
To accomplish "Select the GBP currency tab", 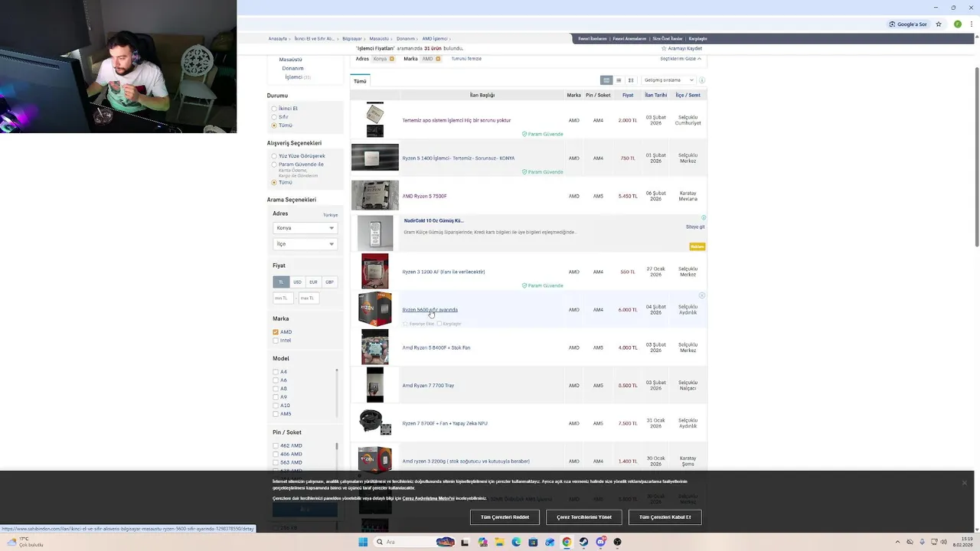I will (x=329, y=282).
